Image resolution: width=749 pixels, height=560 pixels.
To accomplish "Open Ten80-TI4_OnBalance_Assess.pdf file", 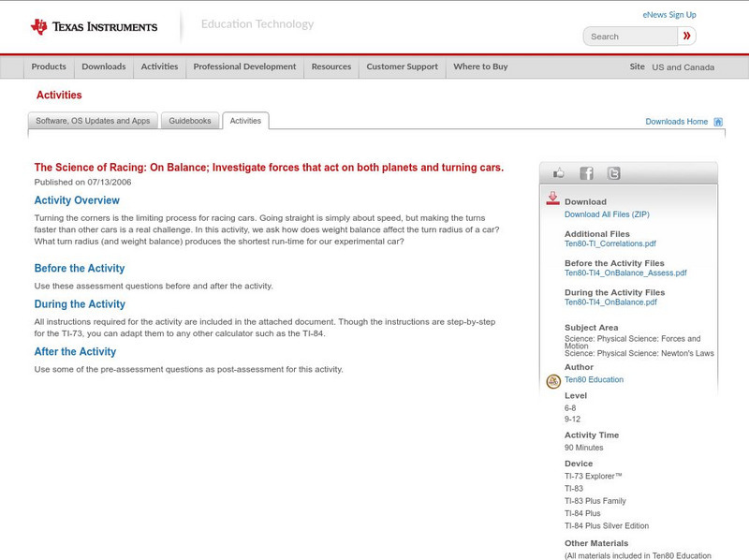I will click(x=625, y=273).
